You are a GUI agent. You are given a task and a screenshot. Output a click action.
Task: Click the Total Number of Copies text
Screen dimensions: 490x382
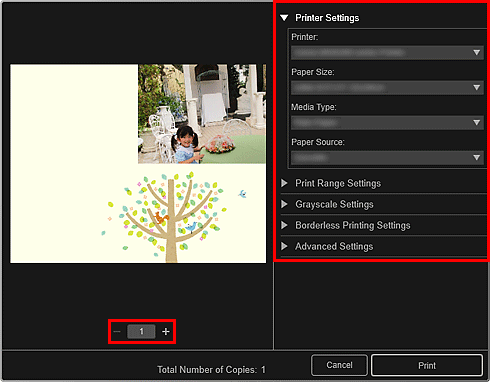tap(211, 370)
